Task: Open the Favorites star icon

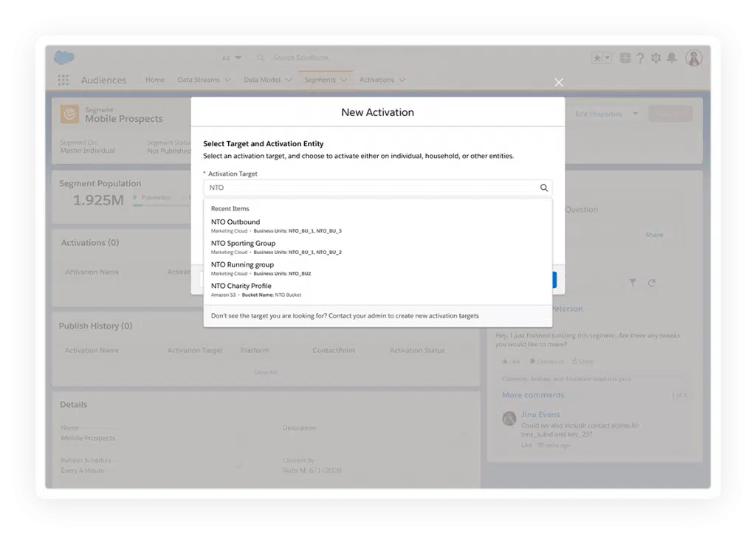Action: click(597, 58)
